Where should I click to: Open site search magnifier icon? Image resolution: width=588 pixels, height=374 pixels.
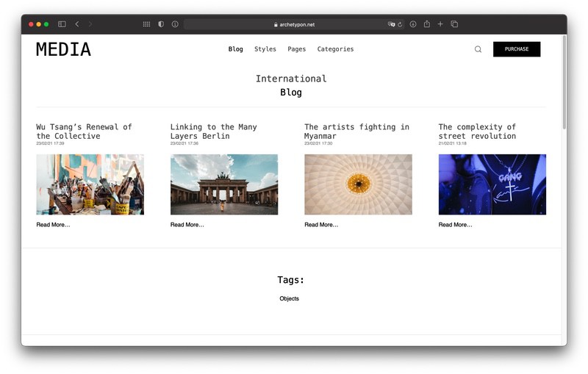478,49
